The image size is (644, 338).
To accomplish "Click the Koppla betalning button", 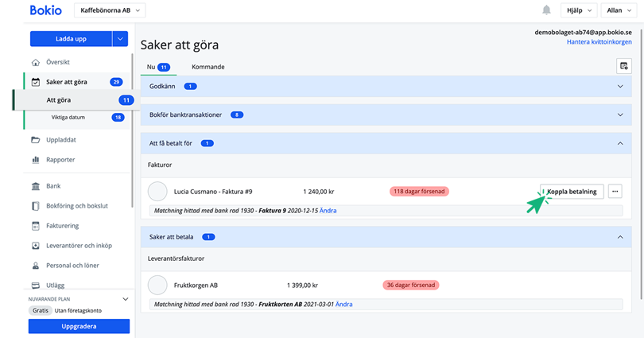I will 571,191.
